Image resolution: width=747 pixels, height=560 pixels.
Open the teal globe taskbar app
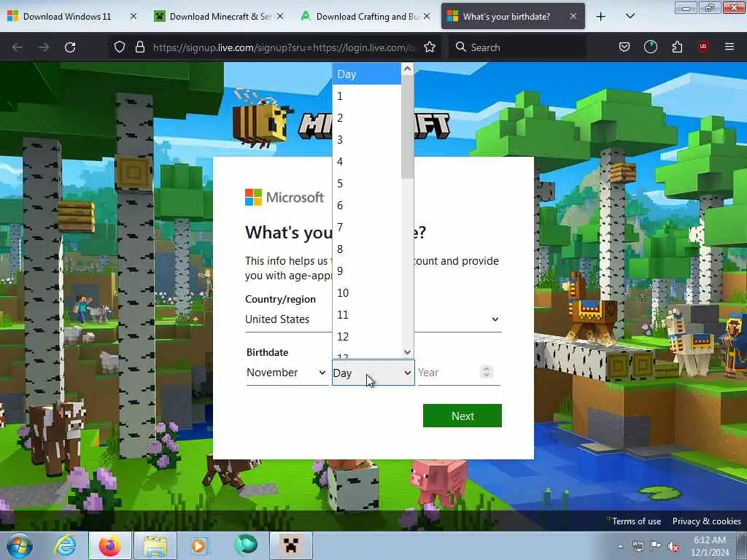point(245,545)
